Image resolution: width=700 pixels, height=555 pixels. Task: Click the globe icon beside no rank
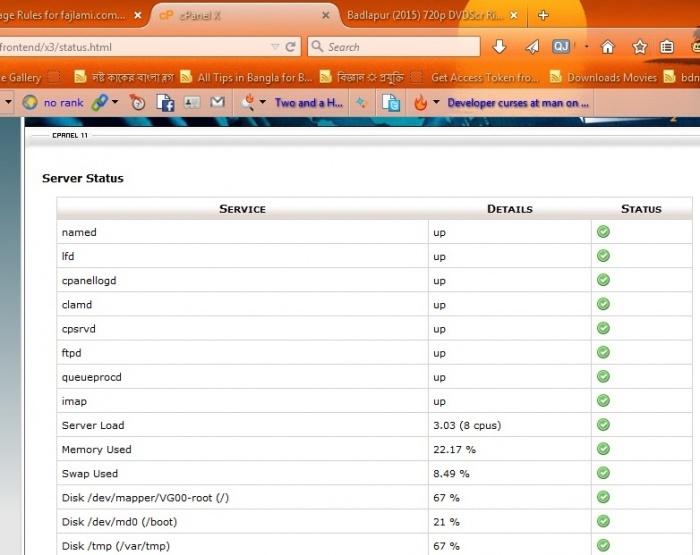[x=30, y=103]
